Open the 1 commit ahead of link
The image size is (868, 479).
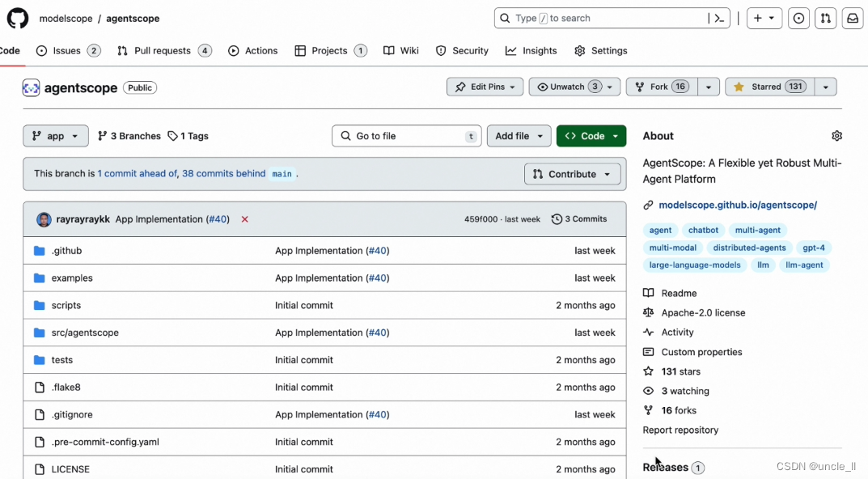pyautogui.click(x=138, y=173)
